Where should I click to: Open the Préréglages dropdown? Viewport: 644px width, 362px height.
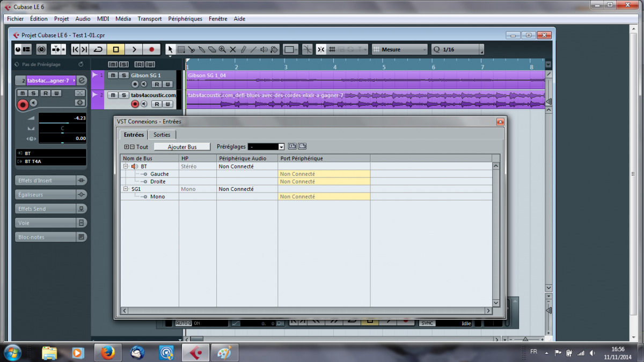[266, 147]
